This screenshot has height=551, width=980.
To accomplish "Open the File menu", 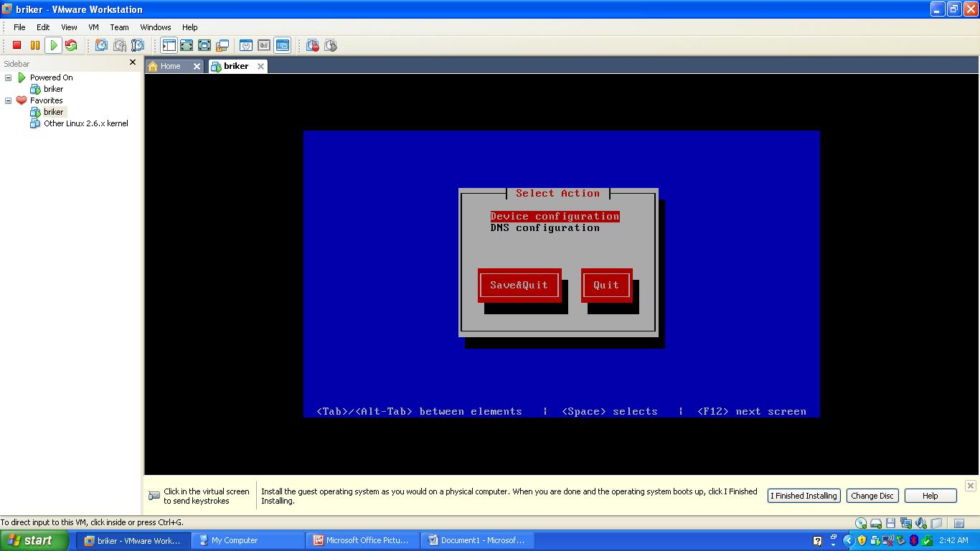I will tap(19, 27).
